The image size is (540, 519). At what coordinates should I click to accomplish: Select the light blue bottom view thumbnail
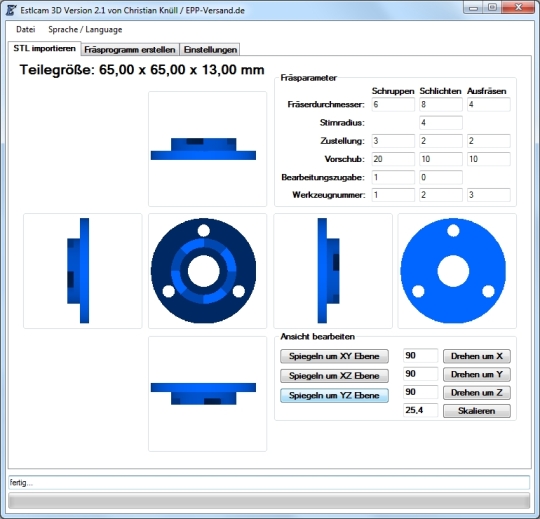(x=457, y=271)
